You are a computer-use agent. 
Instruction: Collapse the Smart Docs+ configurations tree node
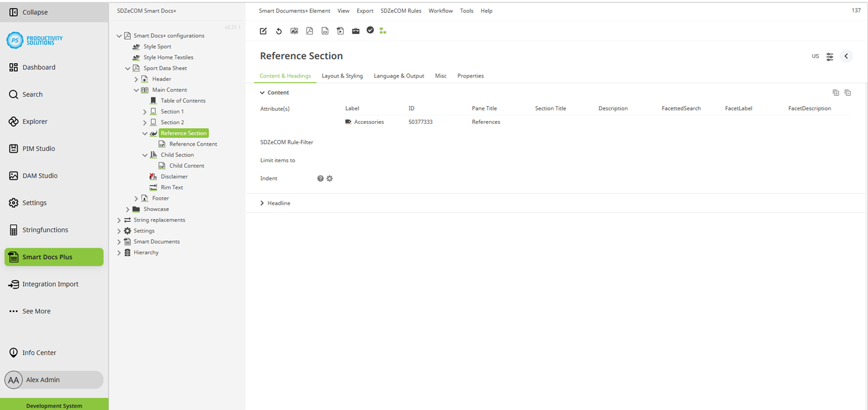click(x=119, y=36)
